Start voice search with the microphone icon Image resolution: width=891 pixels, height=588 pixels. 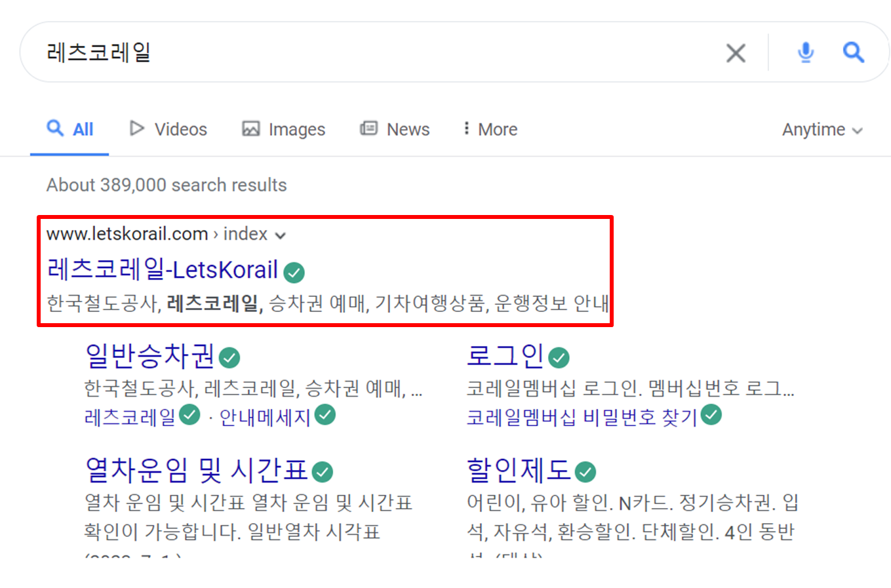click(x=806, y=53)
